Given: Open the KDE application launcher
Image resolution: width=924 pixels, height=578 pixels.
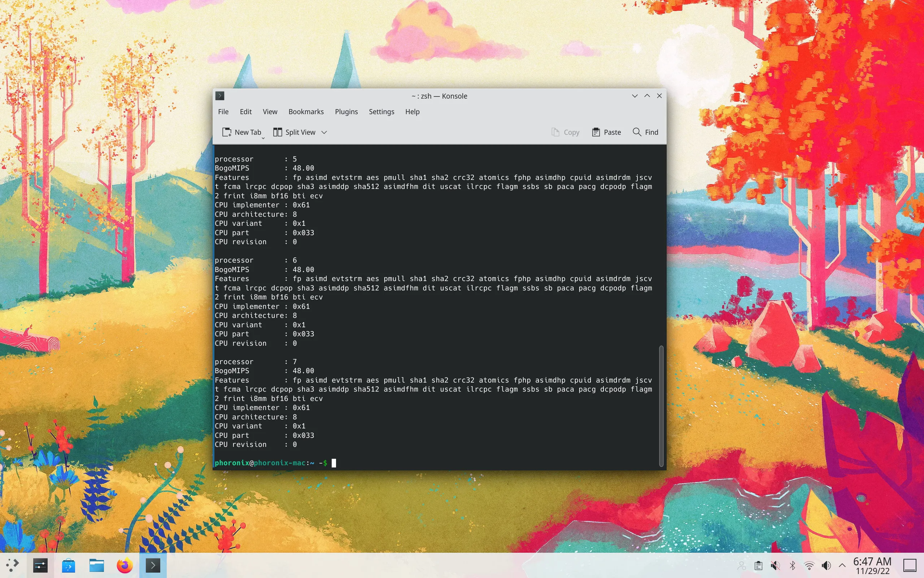Looking at the screenshot, I should pos(13,565).
